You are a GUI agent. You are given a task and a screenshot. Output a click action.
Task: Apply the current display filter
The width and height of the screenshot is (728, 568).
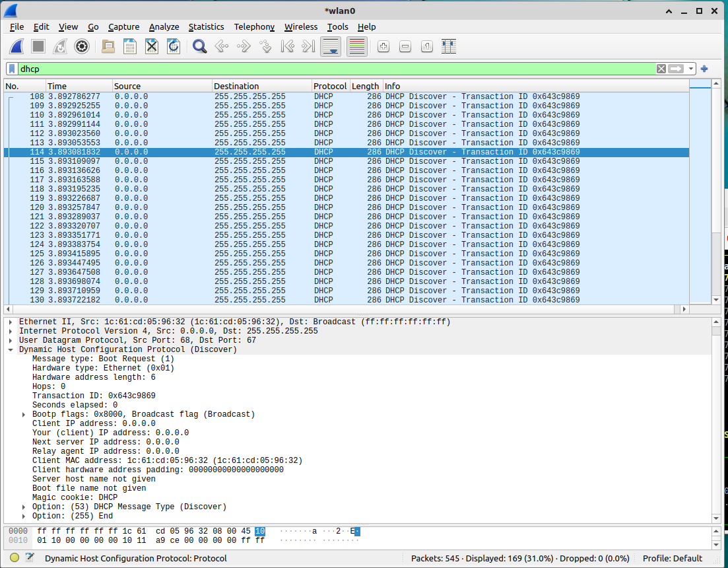674,68
